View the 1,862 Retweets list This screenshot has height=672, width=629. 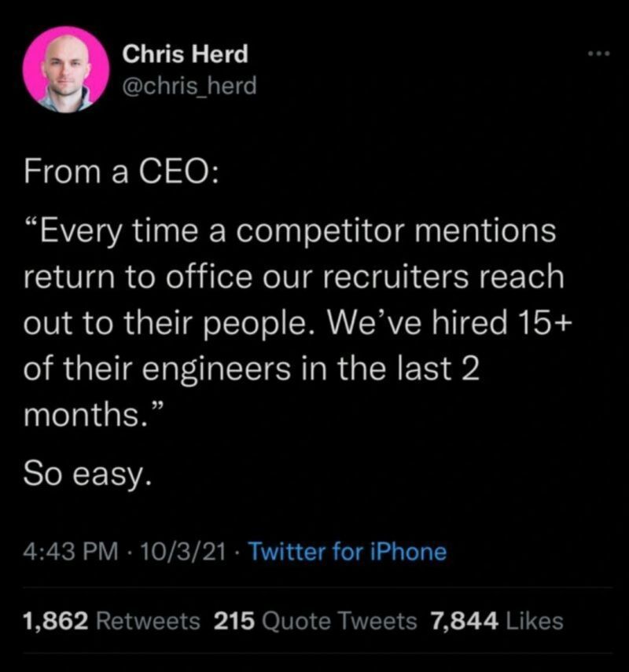[112, 621]
